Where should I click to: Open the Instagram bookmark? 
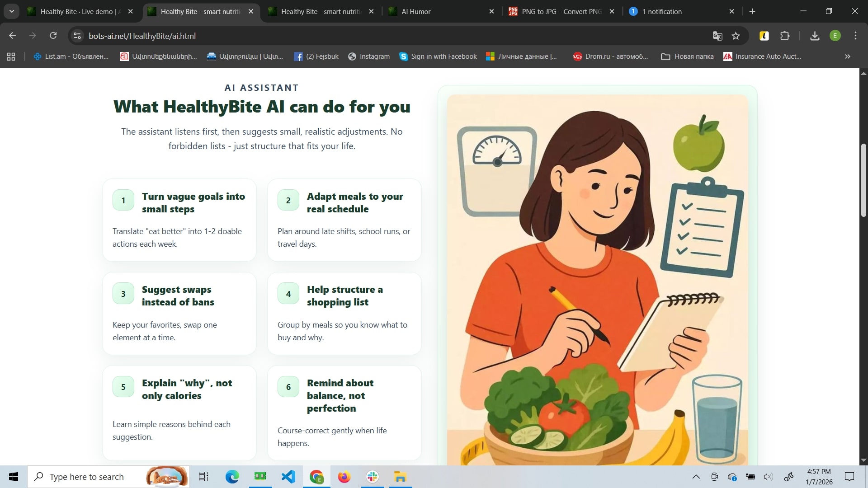click(369, 56)
